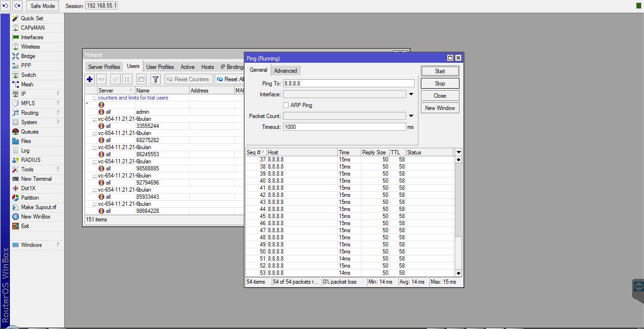This screenshot has width=644, height=329.
Task: Click Reset Counters in Hotspot
Action: coord(188,79)
